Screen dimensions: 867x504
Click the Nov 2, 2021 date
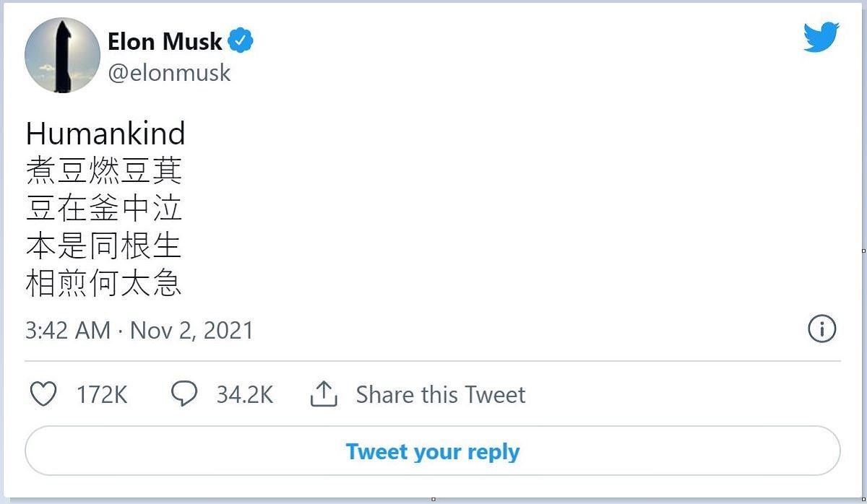192,331
